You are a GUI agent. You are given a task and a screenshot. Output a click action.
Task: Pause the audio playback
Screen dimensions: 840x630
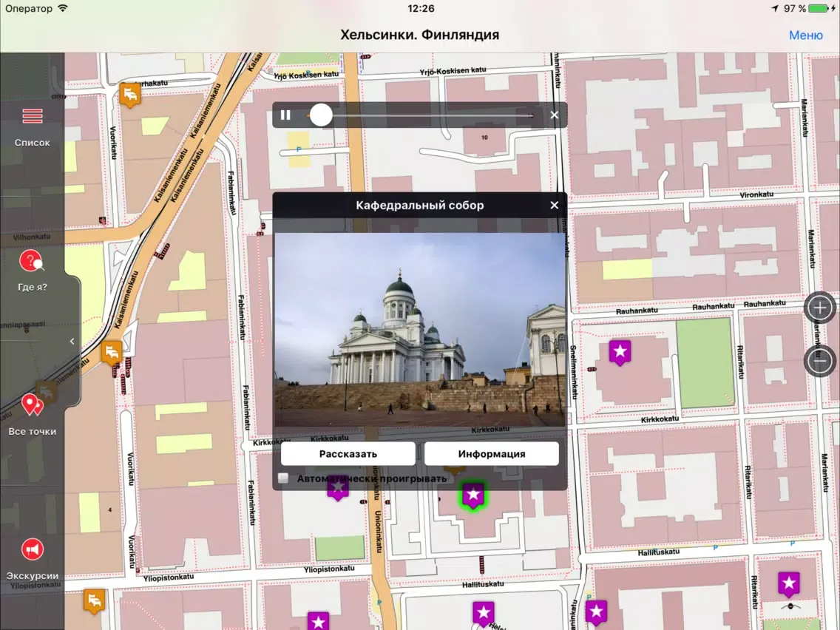click(x=285, y=115)
